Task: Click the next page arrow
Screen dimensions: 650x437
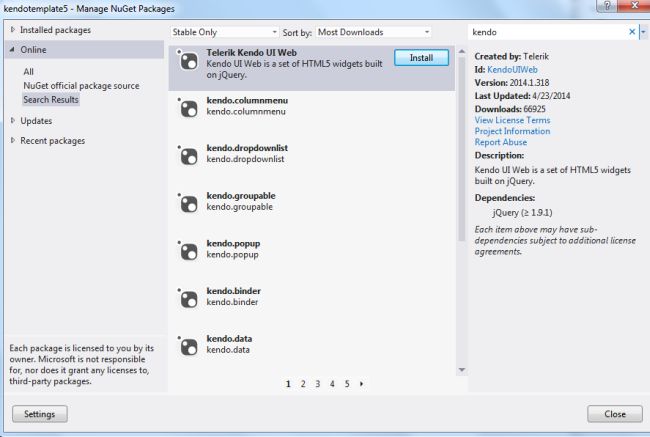Action: click(x=361, y=384)
